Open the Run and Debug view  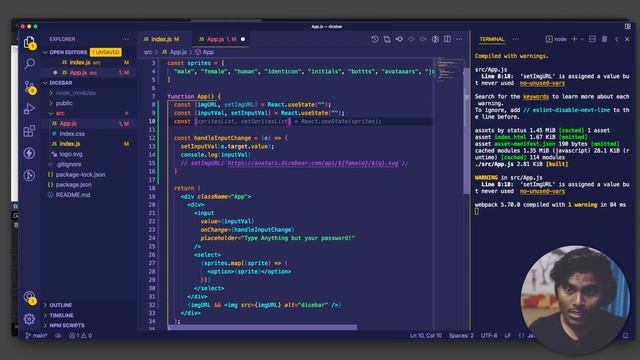click(x=29, y=109)
